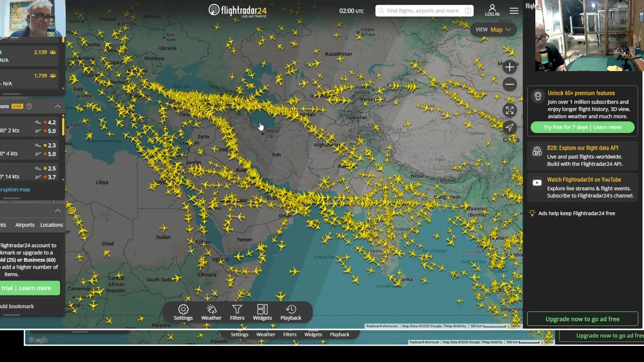Click the top-right webcam thumbnail

pyautogui.click(x=589, y=36)
